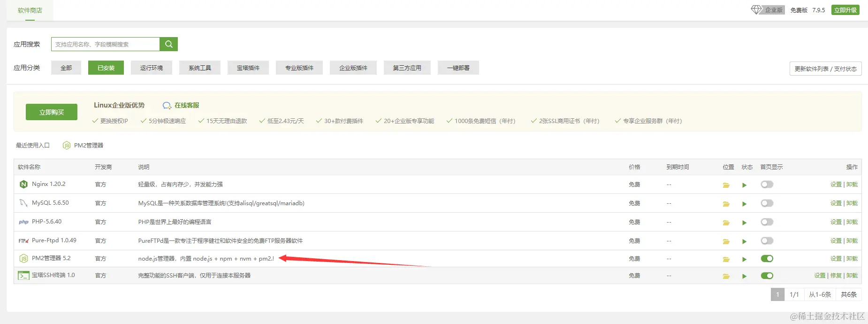Toggle homepage display for Nginx 1.20.2

767,185
